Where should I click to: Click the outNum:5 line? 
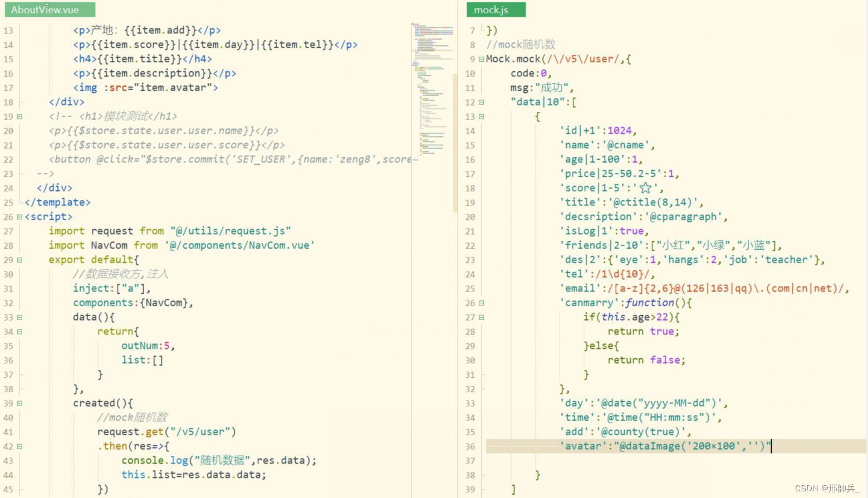(x=149, y=346)
